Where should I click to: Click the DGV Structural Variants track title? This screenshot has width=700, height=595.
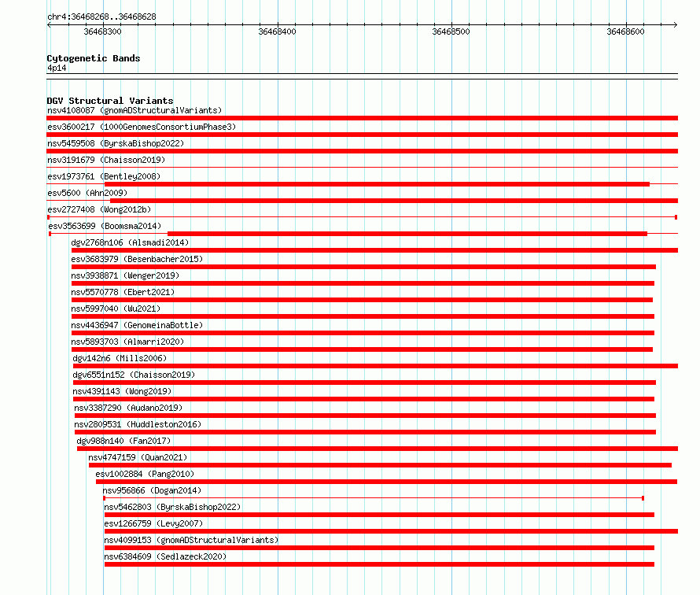[110, 101]
